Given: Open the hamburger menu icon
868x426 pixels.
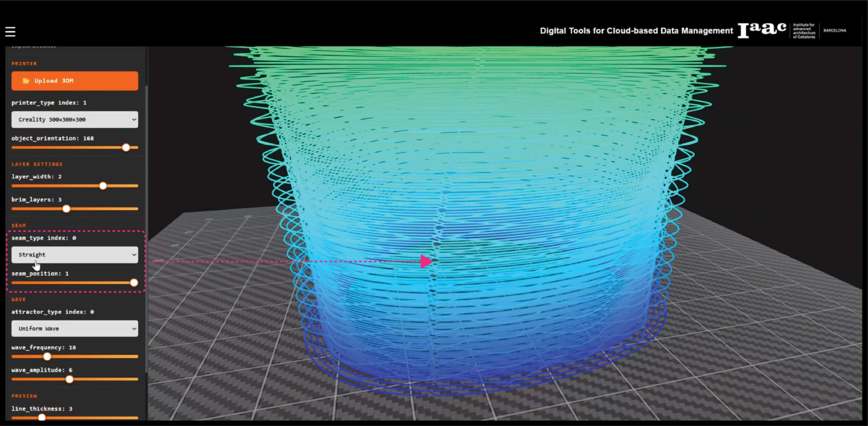Looking at the screenshot, I should click(x=11, y=32).
